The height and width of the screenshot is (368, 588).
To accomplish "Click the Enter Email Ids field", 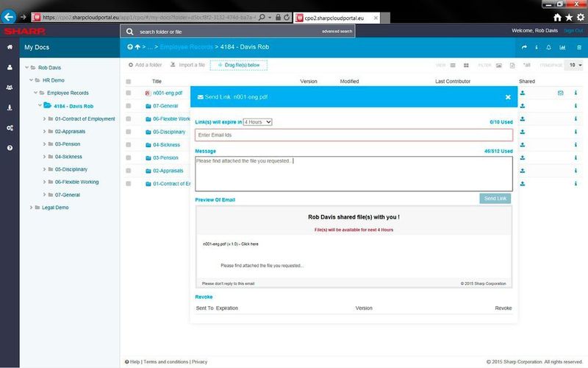I will [x=354, y=135].
